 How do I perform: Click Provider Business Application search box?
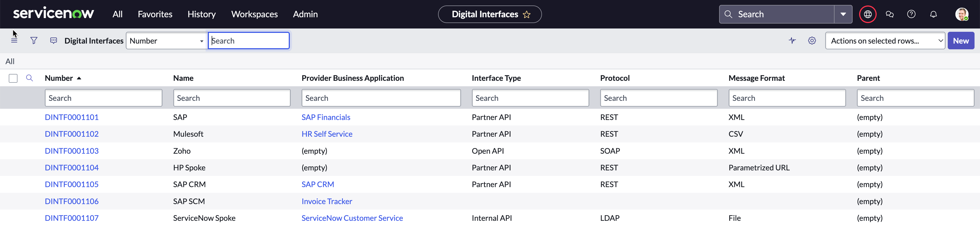pyautogui.click(x=381, y=98)
